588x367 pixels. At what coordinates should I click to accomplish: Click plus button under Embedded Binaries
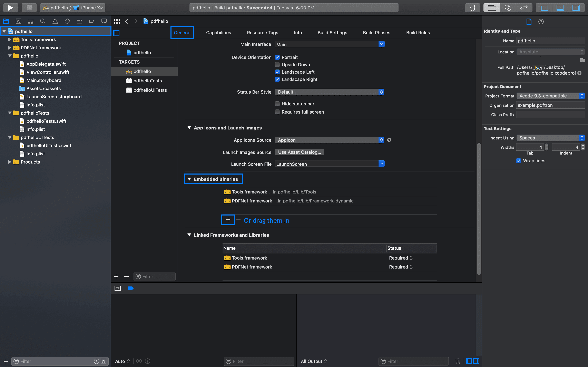[x=228, y=220]
